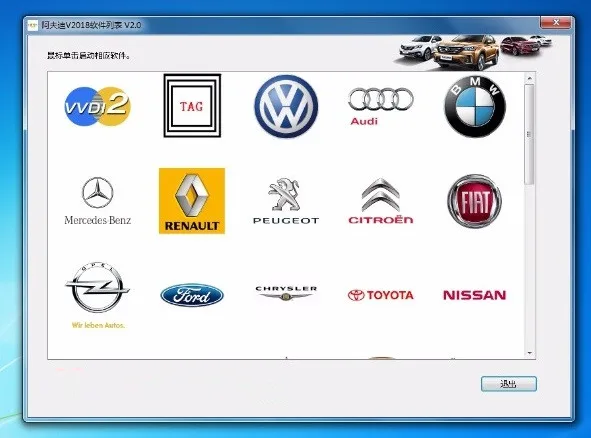Launch the BMW software
591x438 pixels.
pyautogui.click(x=475, y=106)
